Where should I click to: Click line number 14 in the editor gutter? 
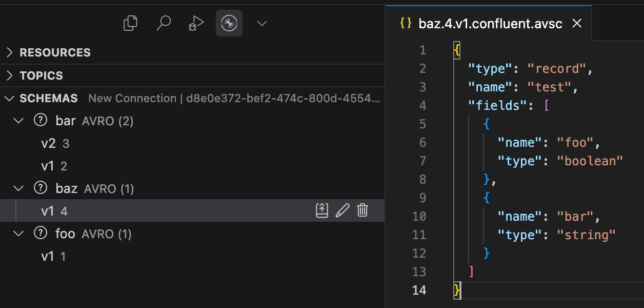419,290
